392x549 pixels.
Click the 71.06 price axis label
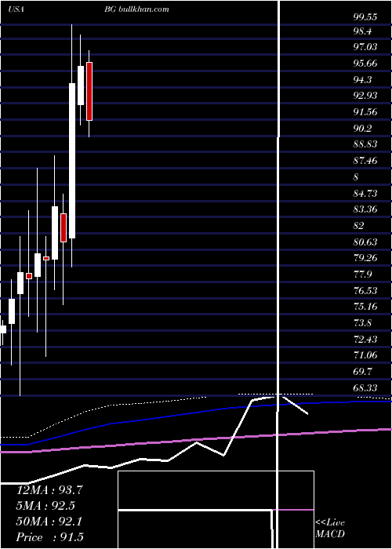365,355
